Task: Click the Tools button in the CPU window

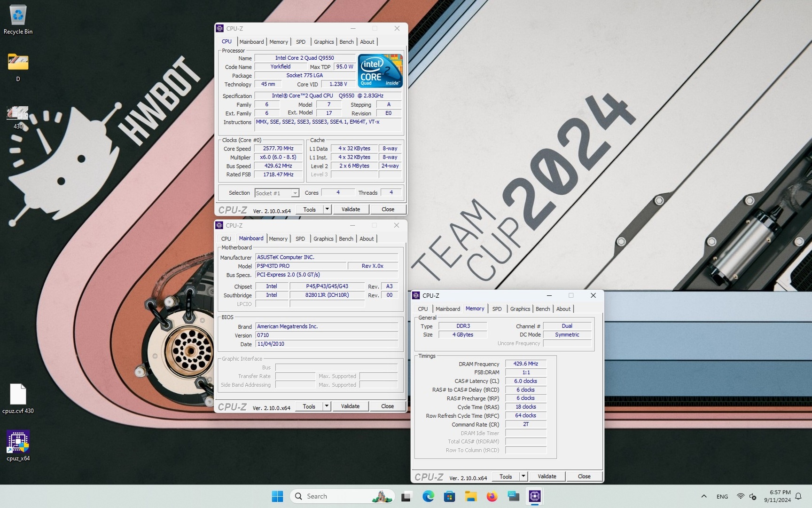Action: (310, 209)
